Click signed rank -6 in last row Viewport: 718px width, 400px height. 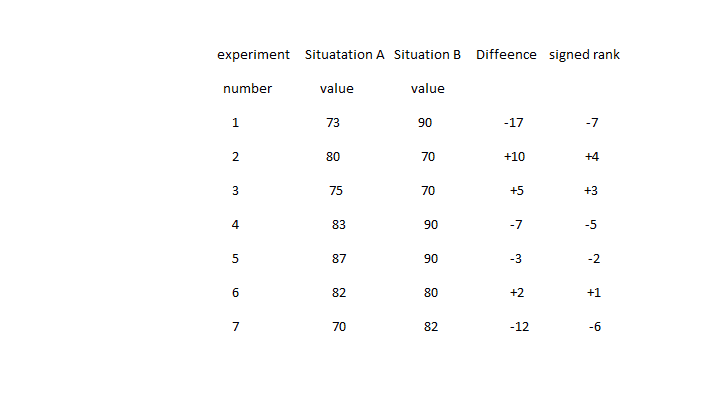pos(594,327)
